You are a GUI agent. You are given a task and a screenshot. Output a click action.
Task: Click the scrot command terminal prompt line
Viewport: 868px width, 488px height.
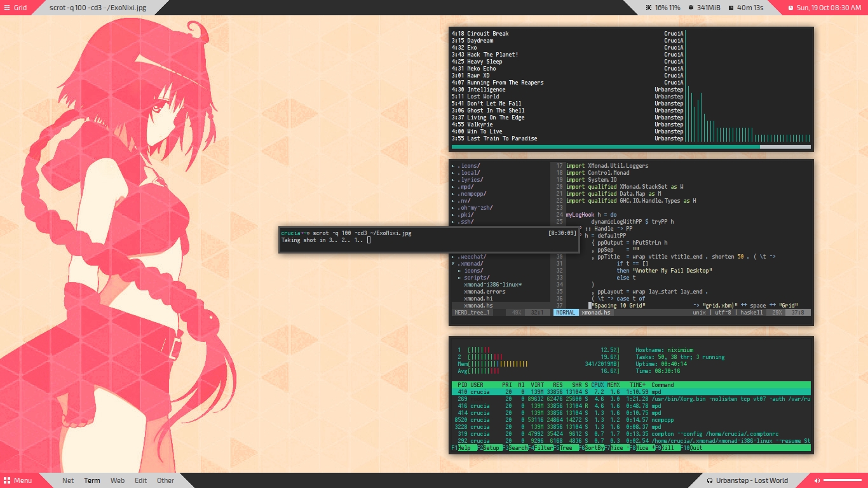(x=429, y=233)
